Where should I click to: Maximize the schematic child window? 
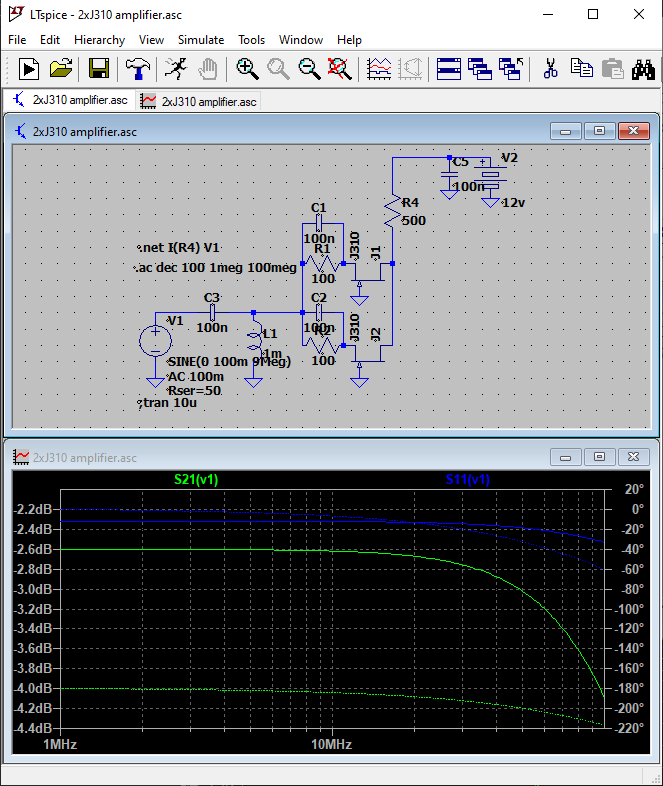(599, 131)
